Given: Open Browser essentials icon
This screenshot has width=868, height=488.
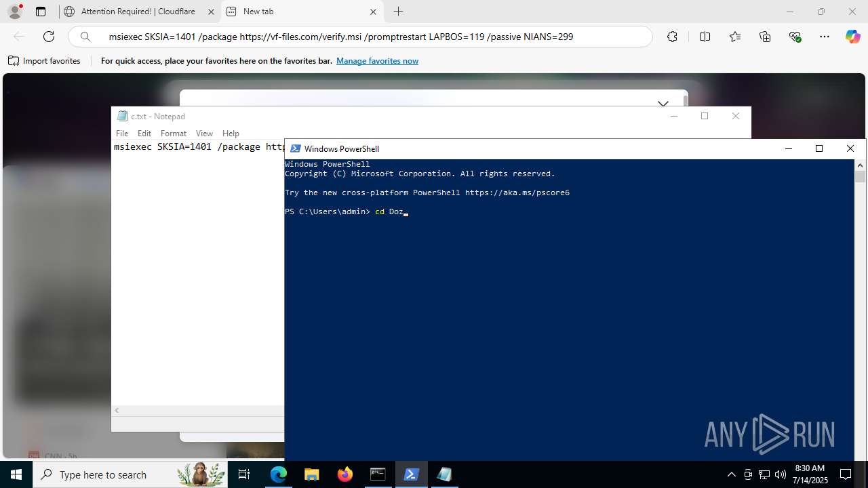Looking at the screenshot, I should 795,37.
